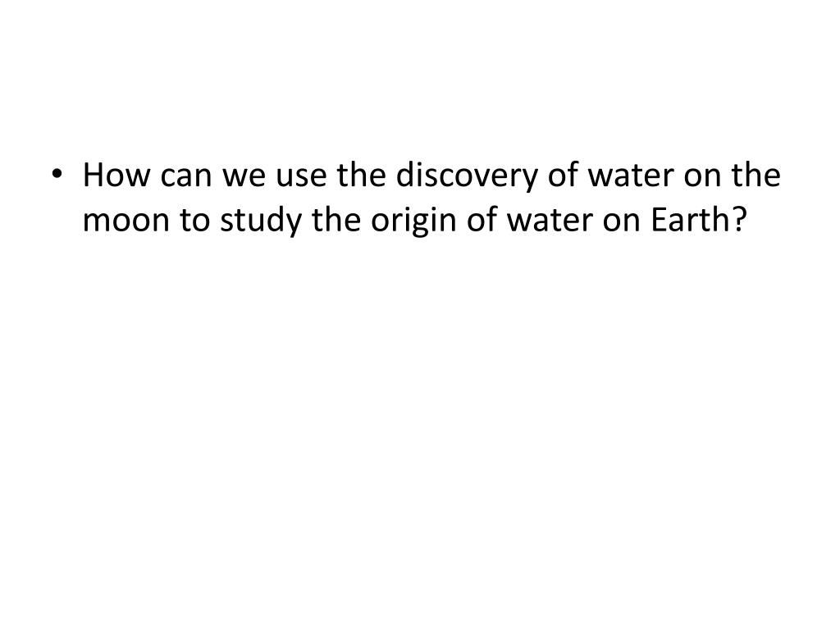Screen dimensions: 840x630
Task: Click "of" right after "discovery"
Action: [x=563, y=174]
